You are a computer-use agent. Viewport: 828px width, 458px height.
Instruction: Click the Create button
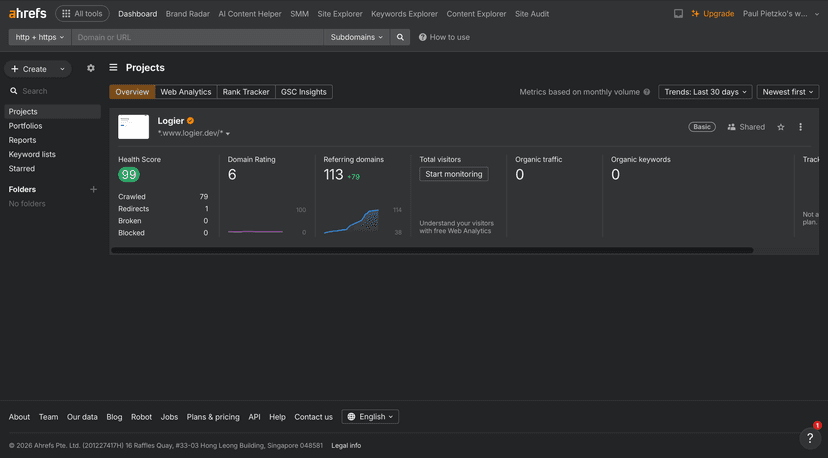pos(30,69)
